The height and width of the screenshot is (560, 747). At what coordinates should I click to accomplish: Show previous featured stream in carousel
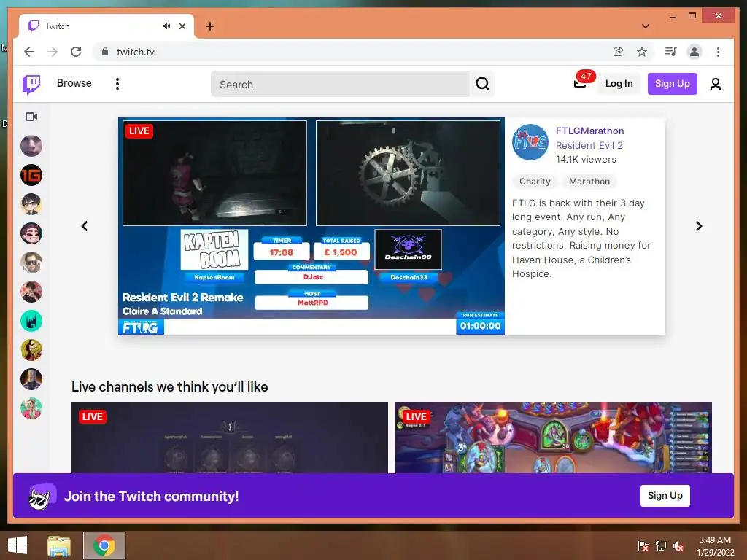(x=85, y=226)
